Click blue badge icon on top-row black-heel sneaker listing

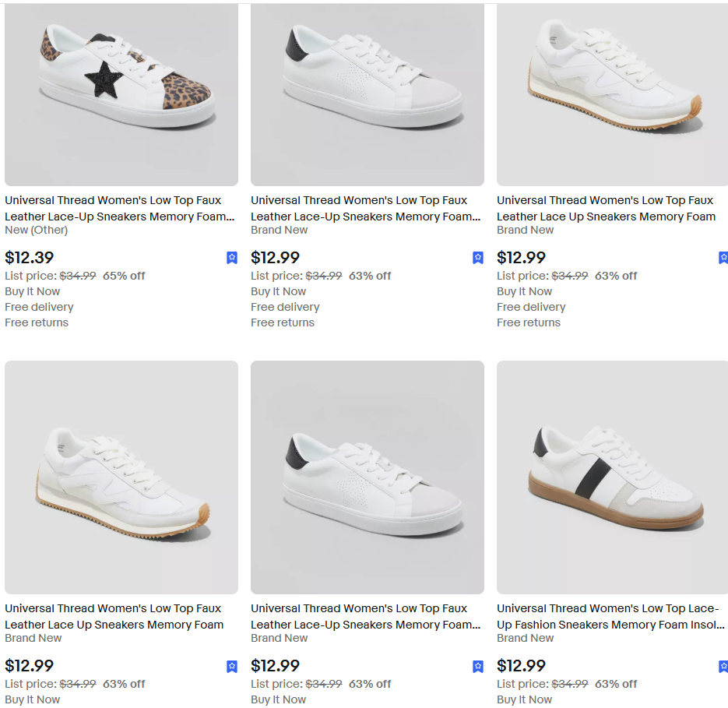tap(478, 258)
